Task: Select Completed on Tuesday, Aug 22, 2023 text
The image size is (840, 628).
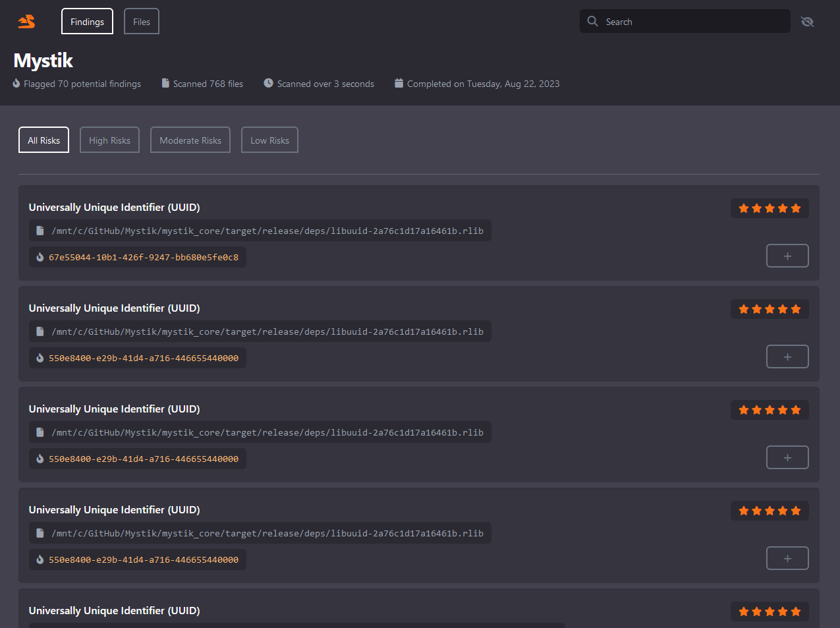Action: tap(484, 84)
